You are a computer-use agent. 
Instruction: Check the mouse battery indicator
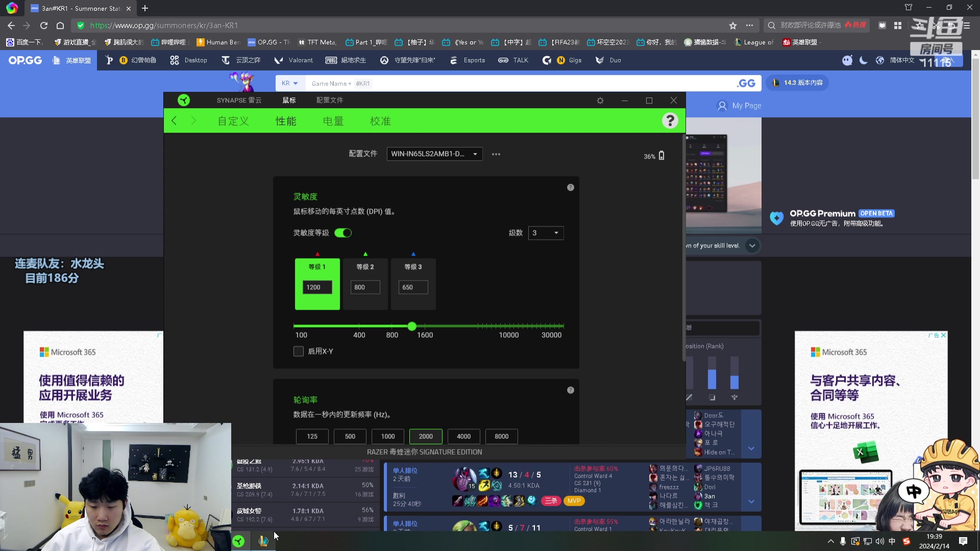pos(661,156)
